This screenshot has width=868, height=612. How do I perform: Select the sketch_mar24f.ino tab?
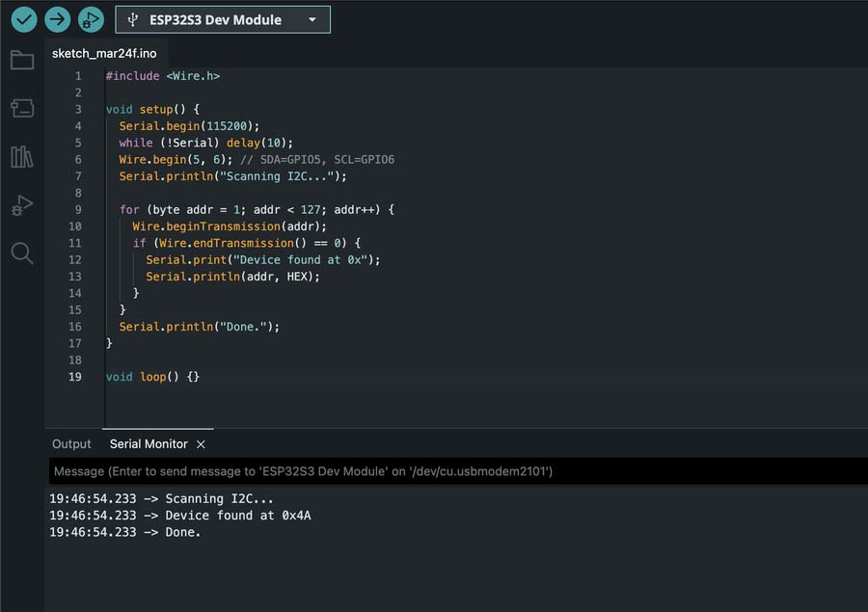[x=104, y=54]
